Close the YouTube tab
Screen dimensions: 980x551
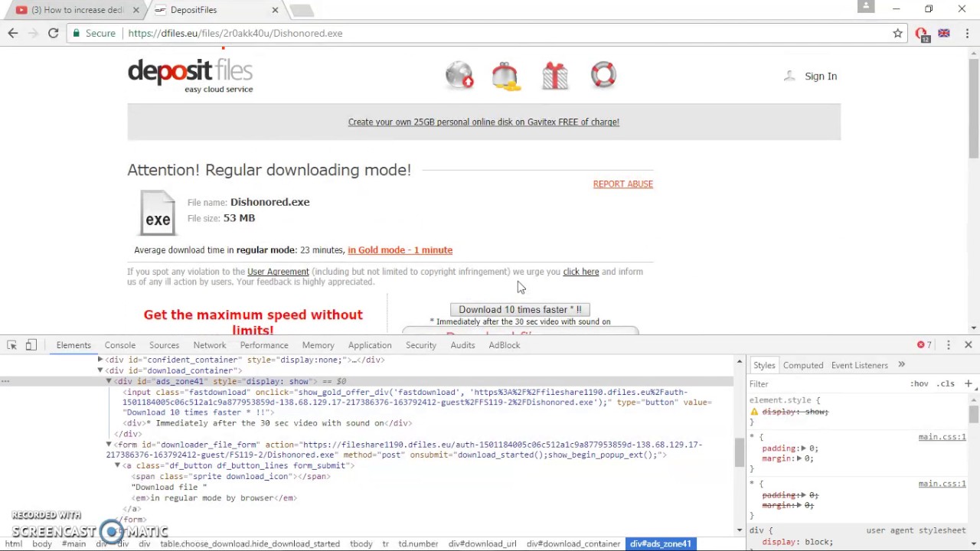136,10
